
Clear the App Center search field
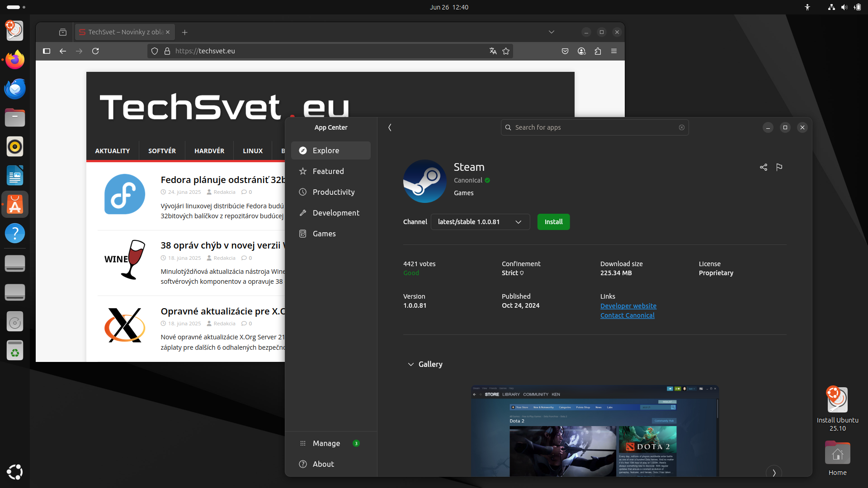tap(682, 127)
